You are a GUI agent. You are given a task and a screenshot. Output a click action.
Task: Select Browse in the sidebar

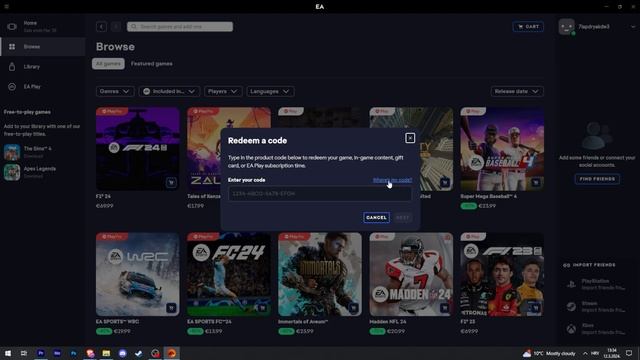click(42, 47)
